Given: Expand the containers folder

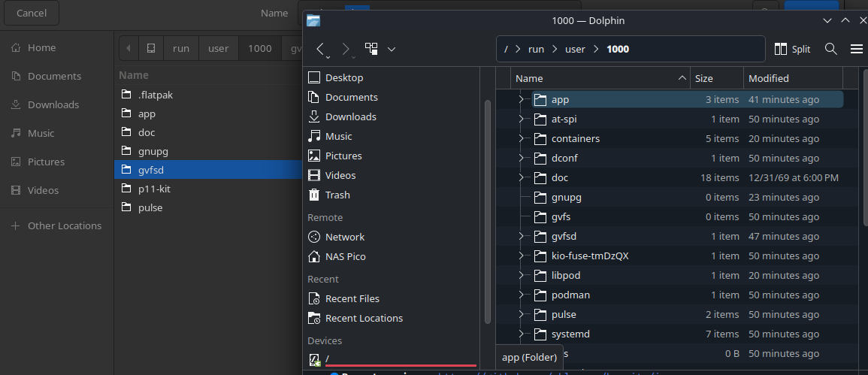Looking at the screenshot, I should (521, 138).
